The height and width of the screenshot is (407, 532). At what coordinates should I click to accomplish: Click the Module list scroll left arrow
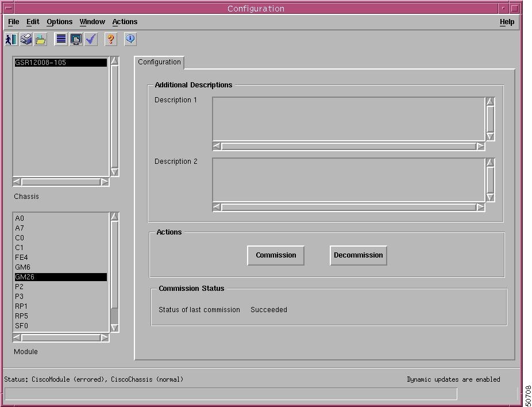17,337
